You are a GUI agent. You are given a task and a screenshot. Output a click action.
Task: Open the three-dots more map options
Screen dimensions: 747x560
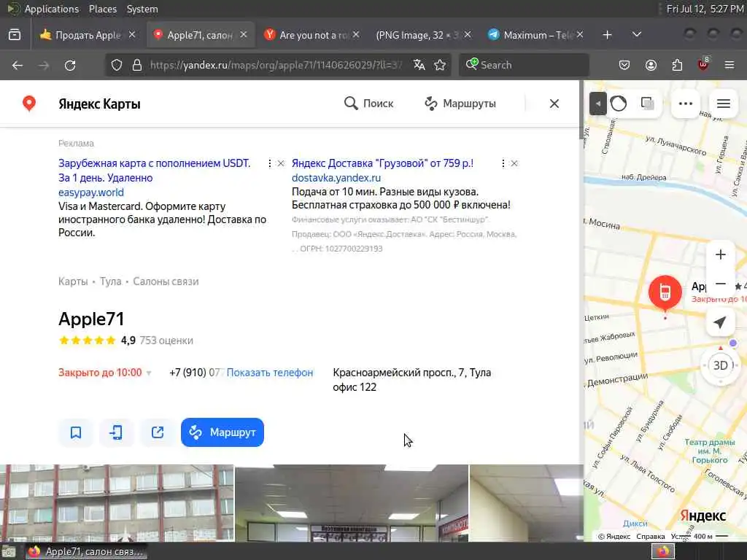coord(686,104)
